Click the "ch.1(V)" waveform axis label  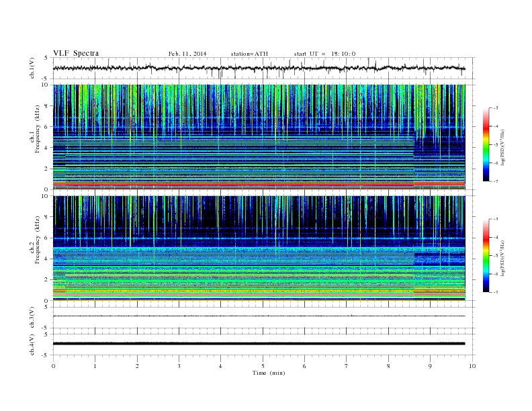tap(32, 68)
